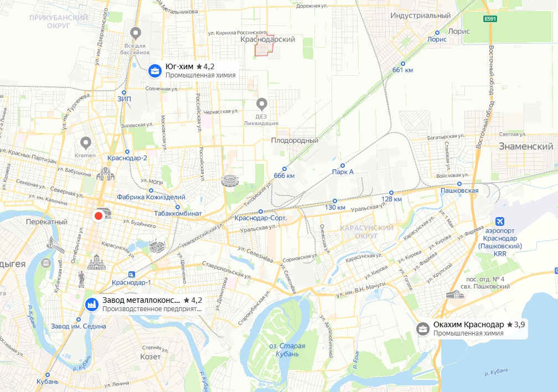
Task: Select the Завод металлоконструкций factory icon
Action: pos(92,305)
